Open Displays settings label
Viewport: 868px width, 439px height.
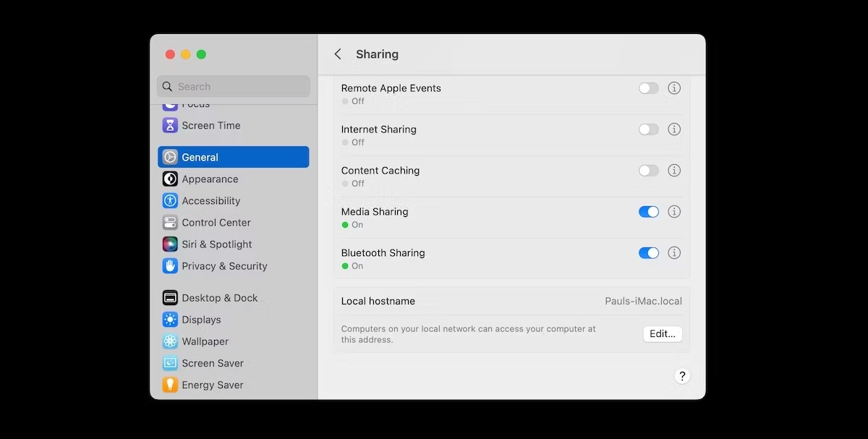point(202,319)
